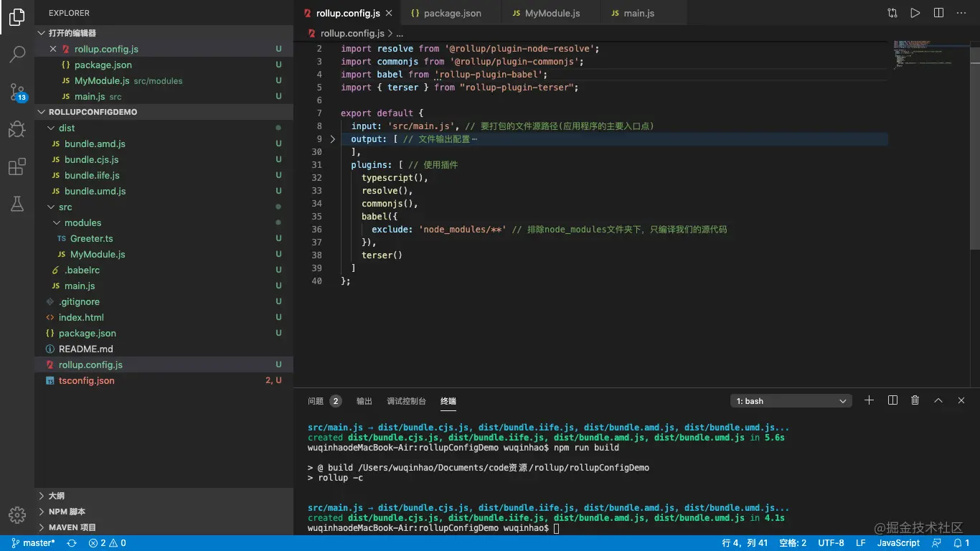Open the Run and Debug view
The width and height of the screenshot is (980, 551).
(17, 129)
